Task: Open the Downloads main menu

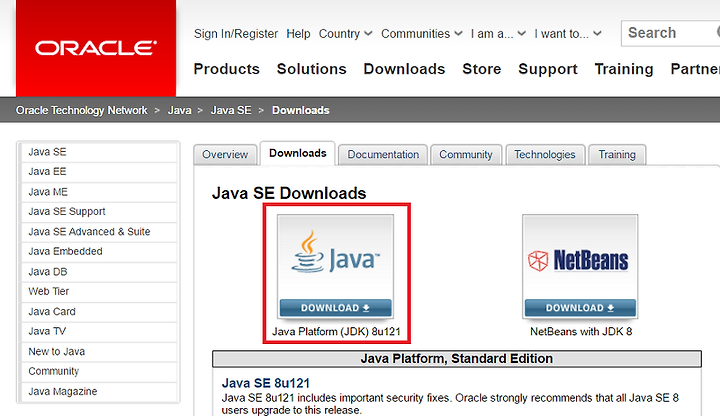Action: (404, 69)
